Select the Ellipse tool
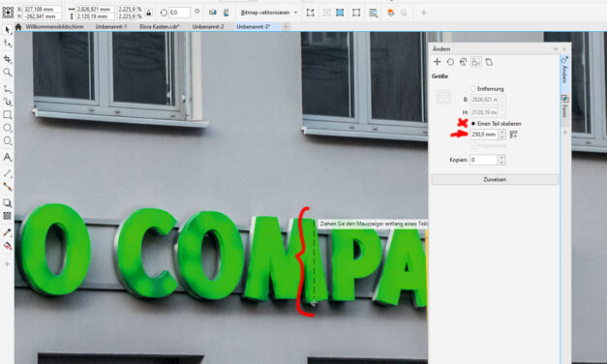The height and width of the screenshot is (364, 607). 8,128
